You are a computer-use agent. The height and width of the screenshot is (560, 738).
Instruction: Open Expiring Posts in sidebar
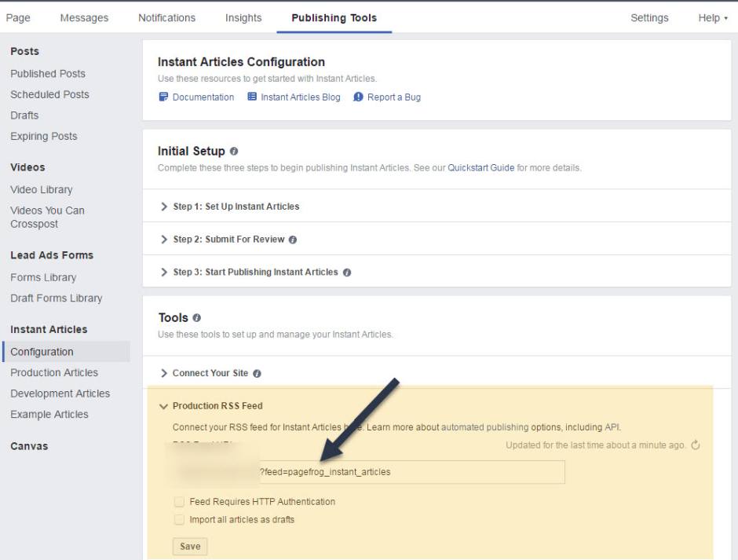[x=44, y=136]
